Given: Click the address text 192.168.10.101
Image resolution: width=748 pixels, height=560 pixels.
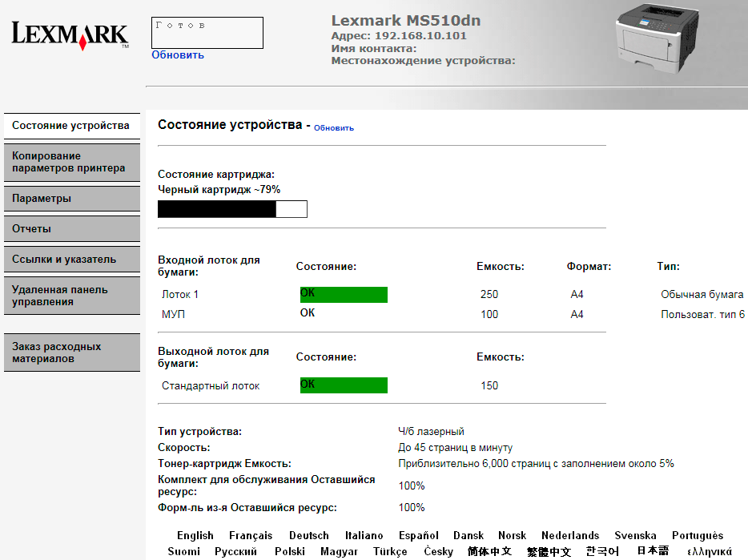Looking at the screenshot, I should pyautogui.click(x=420, y=36).
